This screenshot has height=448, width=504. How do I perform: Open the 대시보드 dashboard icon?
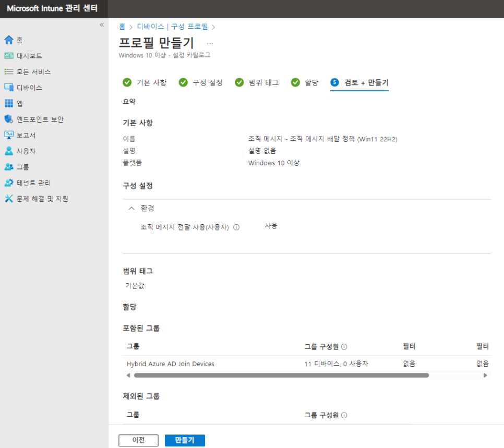click(9, 56)
